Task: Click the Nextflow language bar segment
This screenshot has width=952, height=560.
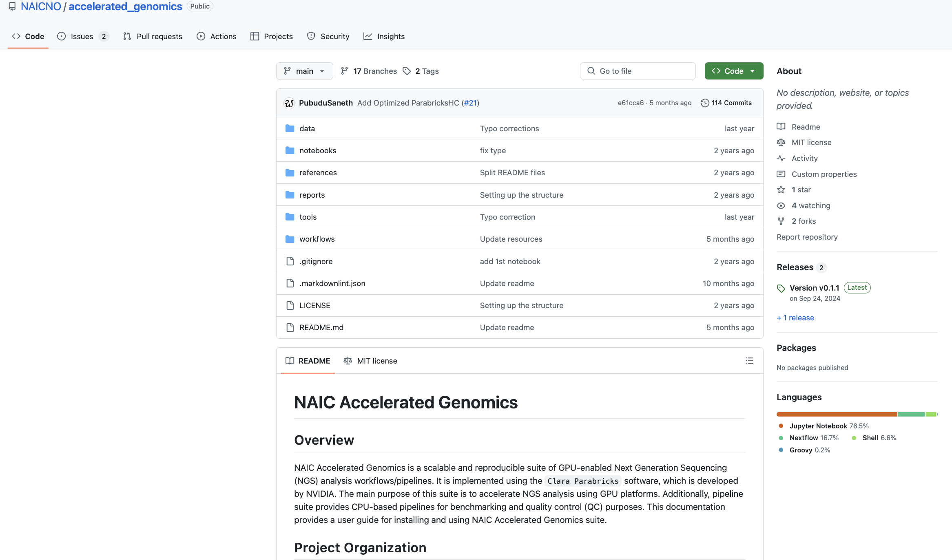Action: pyautogui.click(x=911, y=414)
